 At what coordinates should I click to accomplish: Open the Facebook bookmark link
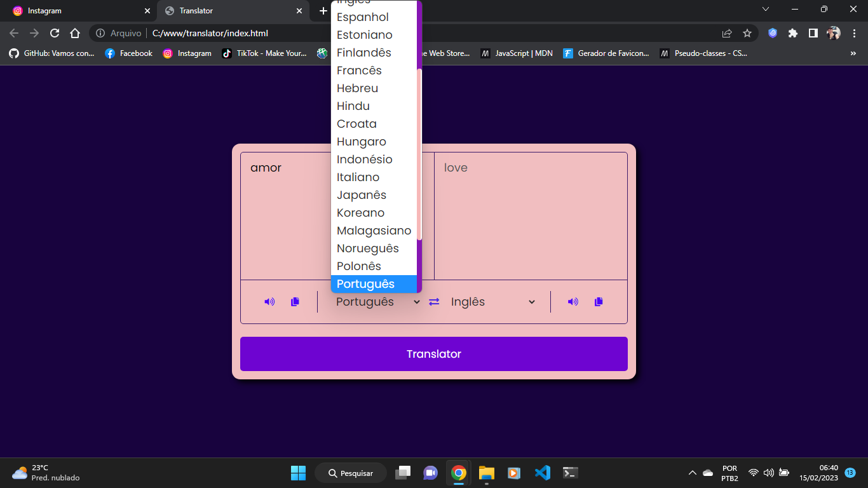pyautogui.click(x=129, y=53)
